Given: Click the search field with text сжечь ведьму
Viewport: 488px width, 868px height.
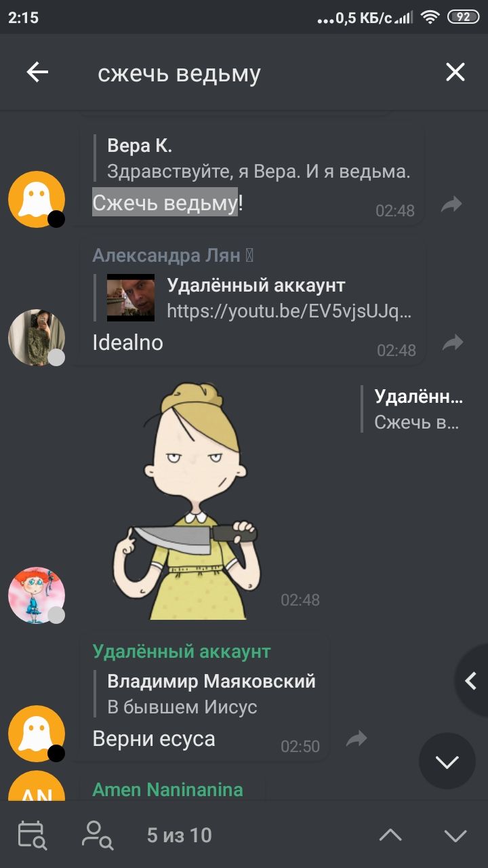Looking at the screenshot, I should tap(258, 73).
